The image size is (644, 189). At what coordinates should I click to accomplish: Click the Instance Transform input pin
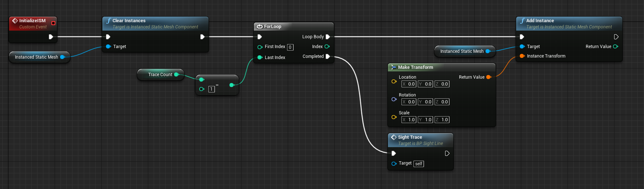tap(522, 56)
